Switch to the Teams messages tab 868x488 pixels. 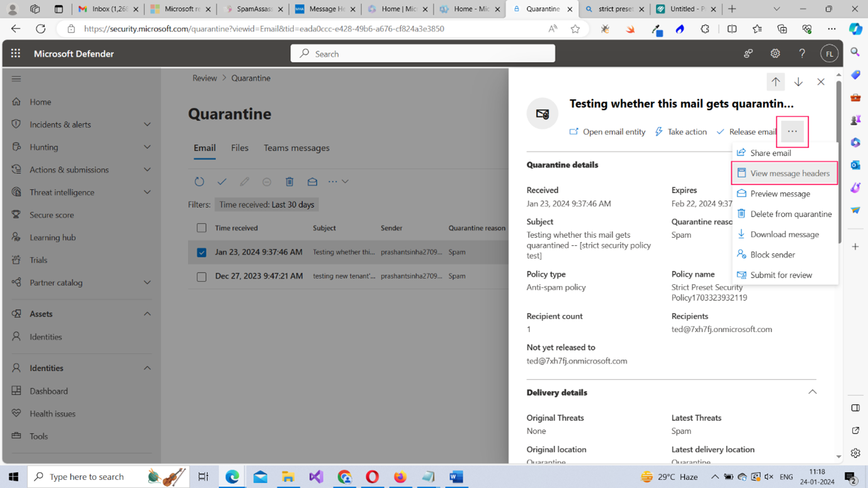click(296, 148)
